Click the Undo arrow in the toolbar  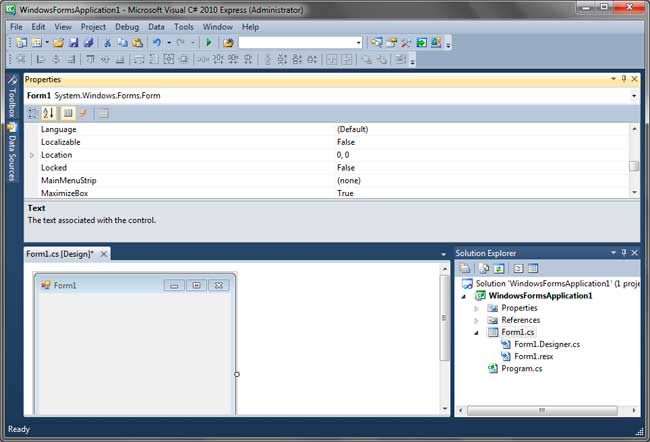coord(157,43)
